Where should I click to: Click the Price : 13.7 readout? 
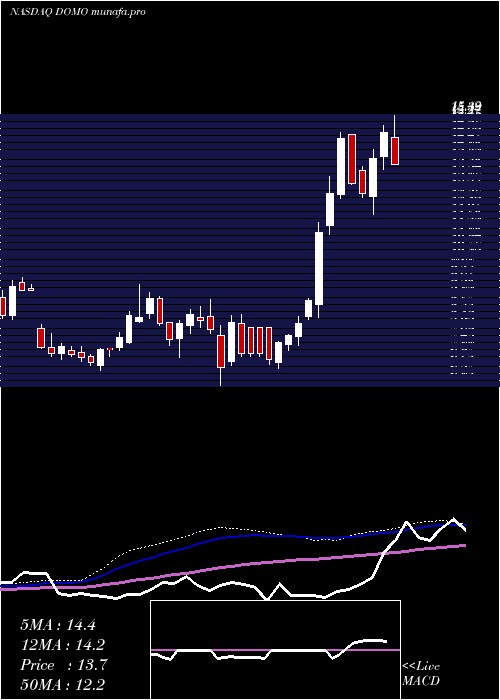pos(64,665)
